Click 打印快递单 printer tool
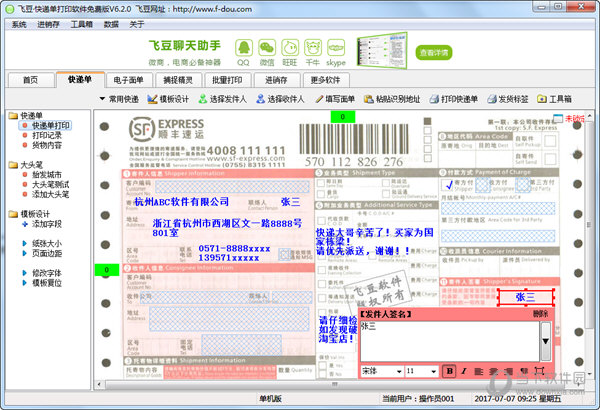Viewport: 600px width, 410px height. (453, 99)
